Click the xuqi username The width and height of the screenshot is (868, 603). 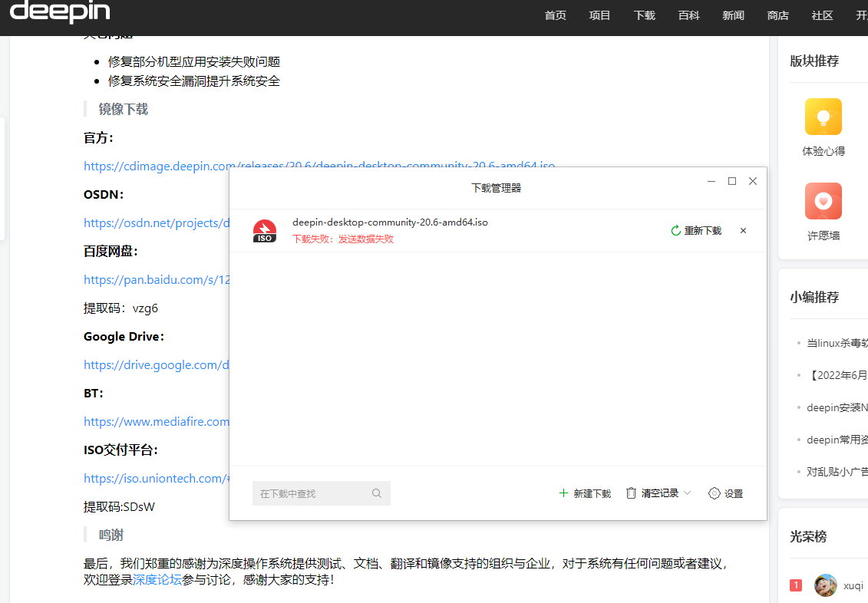coord(853,585)
